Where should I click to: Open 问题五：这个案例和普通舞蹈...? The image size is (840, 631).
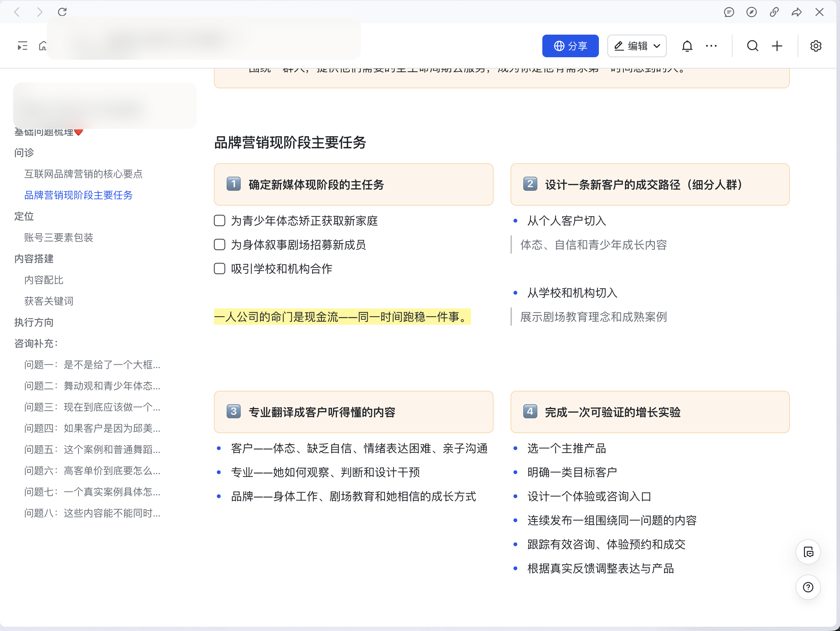92,450
